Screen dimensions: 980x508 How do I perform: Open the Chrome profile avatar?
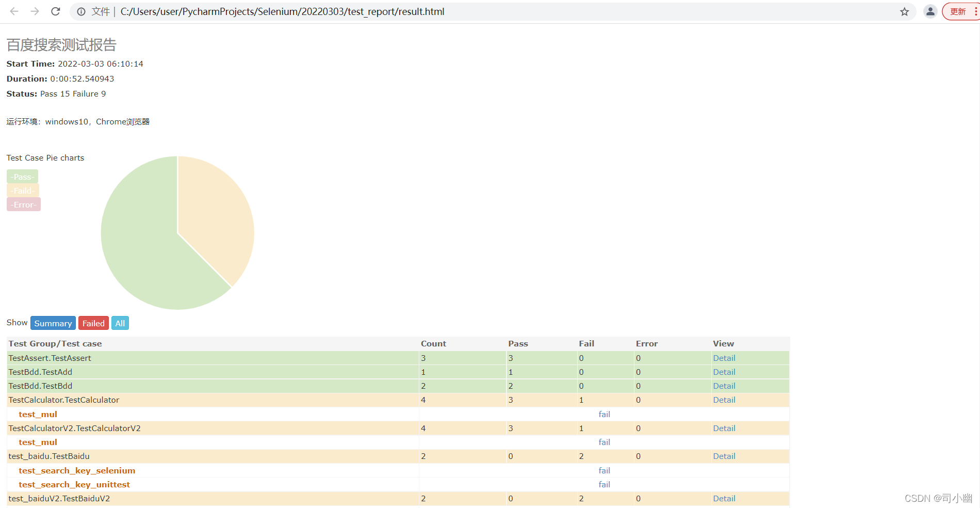point(930,11)
